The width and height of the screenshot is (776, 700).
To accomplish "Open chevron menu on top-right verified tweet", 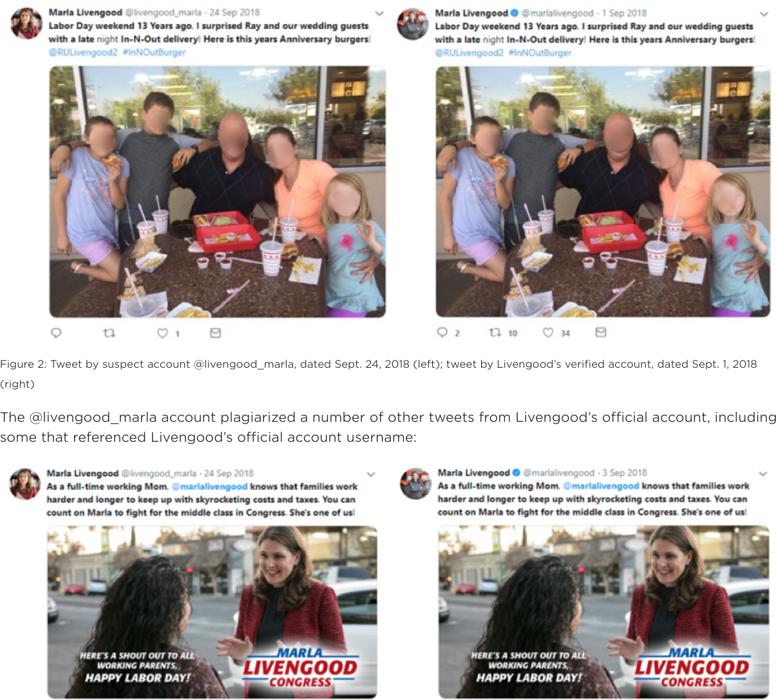I will (x=764, y=14).
